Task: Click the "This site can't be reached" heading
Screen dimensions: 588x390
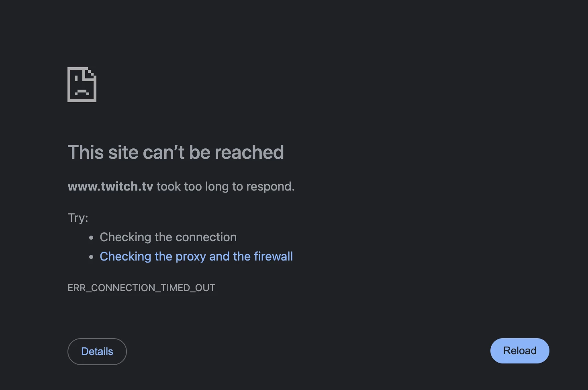Action: click(176, 152)
